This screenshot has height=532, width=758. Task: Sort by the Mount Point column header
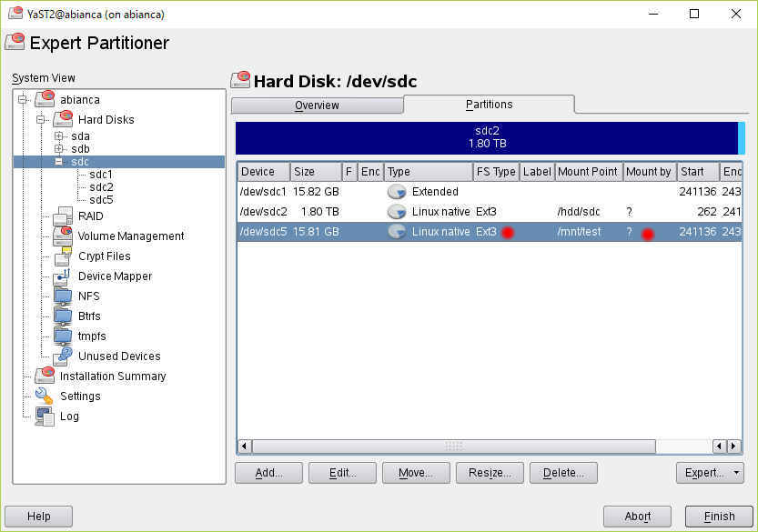coord(589,172)
